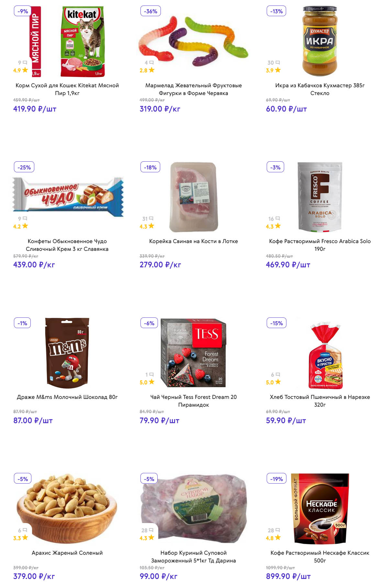Click the reviews icon on Хлеб Тостовый
Viewport: 379px width, 588px height.
point(278,374)
